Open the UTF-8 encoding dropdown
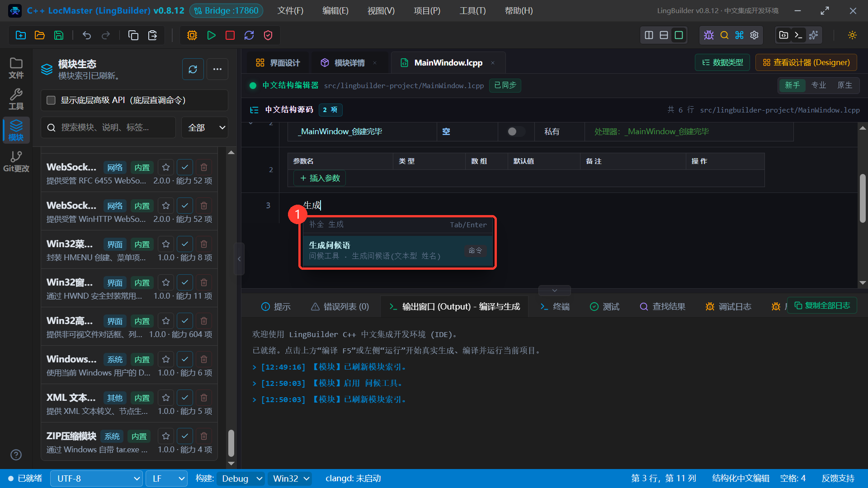Screen dimensions: 868x488 tap(97, 479)
